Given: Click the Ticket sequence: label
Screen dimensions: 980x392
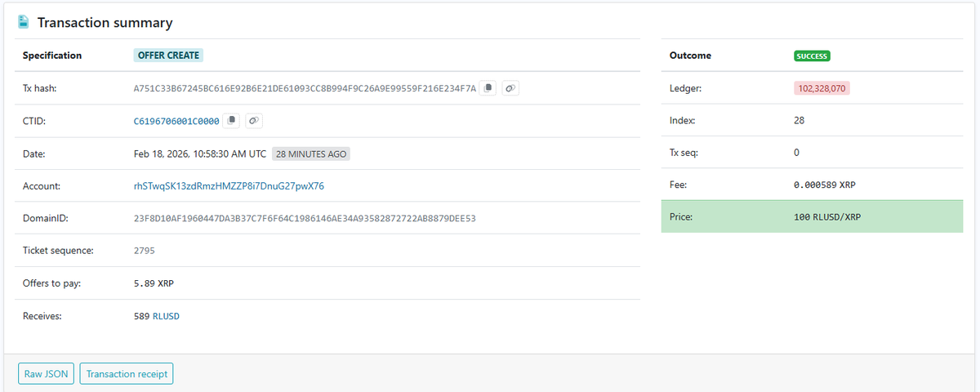Looking at the screenshot, I should coord(58,251).
